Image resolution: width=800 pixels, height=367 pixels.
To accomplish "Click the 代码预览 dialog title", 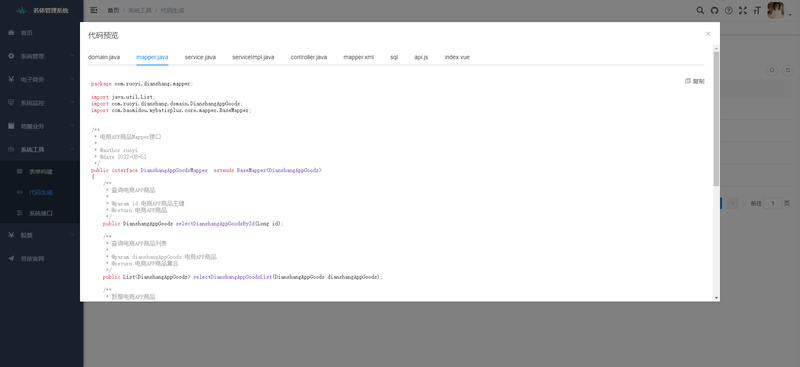I will tap(103, 35).
